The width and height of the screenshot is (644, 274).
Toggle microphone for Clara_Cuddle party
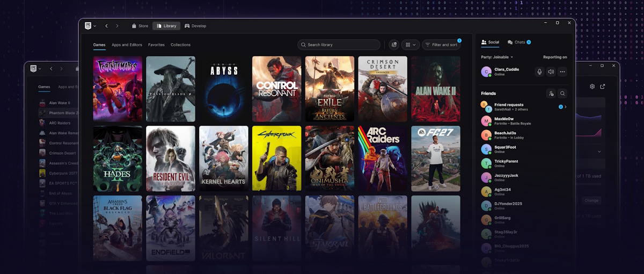[540, 71]
